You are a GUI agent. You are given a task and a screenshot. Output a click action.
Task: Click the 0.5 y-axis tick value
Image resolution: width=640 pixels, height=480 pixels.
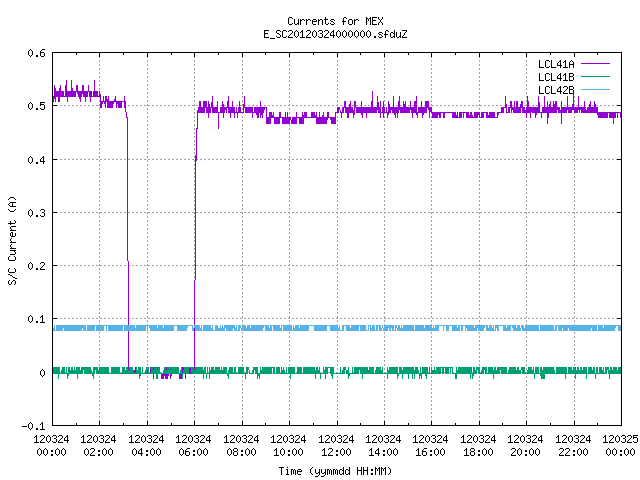tap(36, 106)
